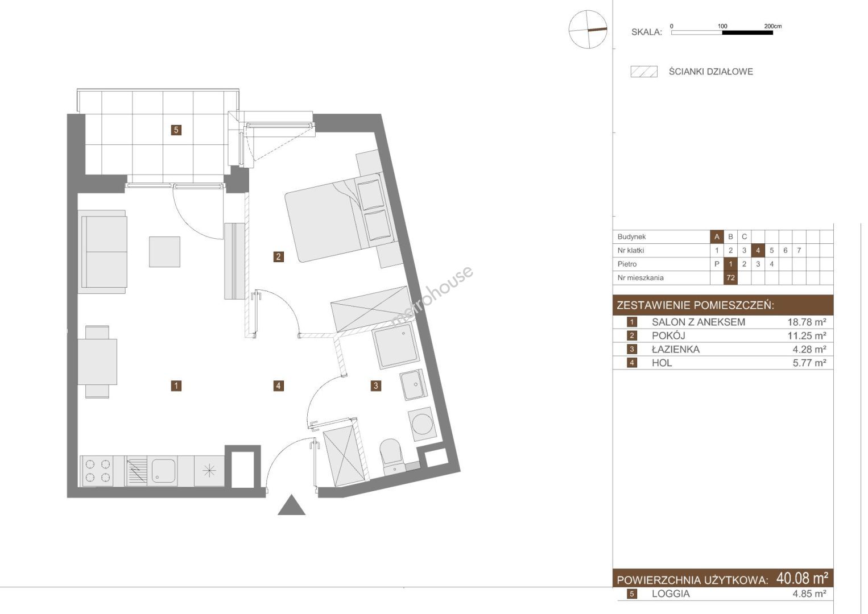Click the SALON Z ANEKSEM list row

tap(722, 322)
